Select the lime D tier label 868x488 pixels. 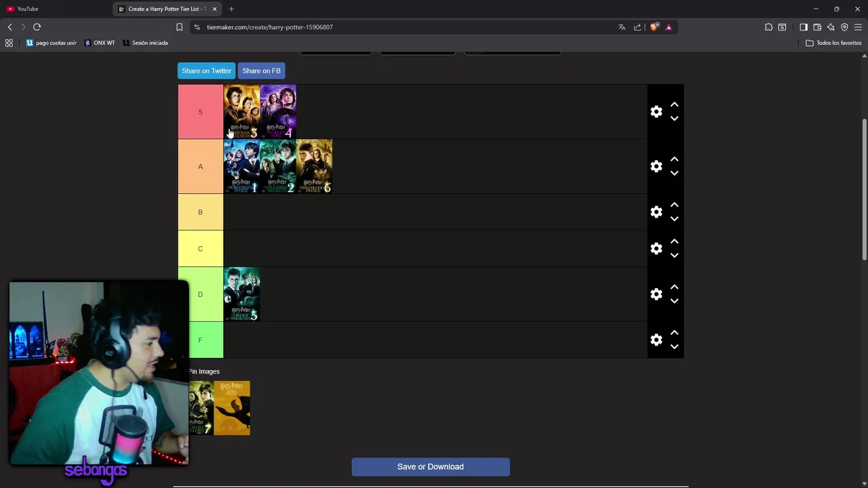click(x=200, y=294)
